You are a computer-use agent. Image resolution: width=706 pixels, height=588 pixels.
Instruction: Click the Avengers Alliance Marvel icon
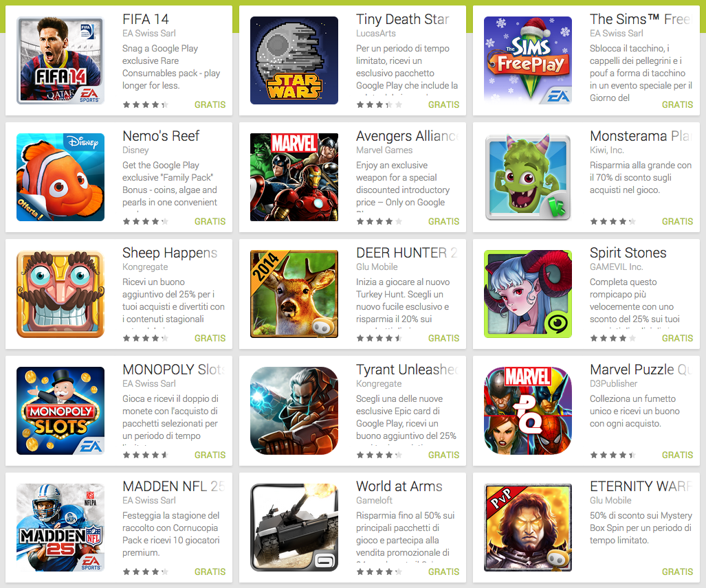click(x=294, y=177)
